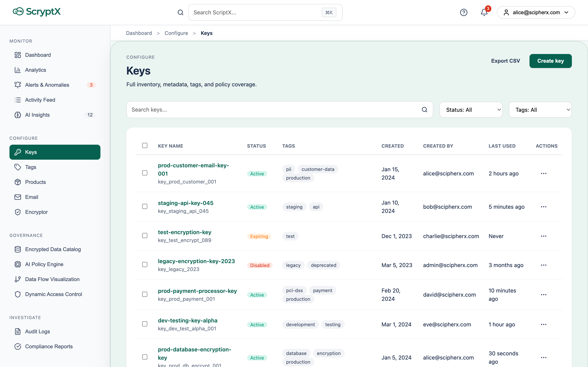Click the Tags label icon

click(18, 167)
